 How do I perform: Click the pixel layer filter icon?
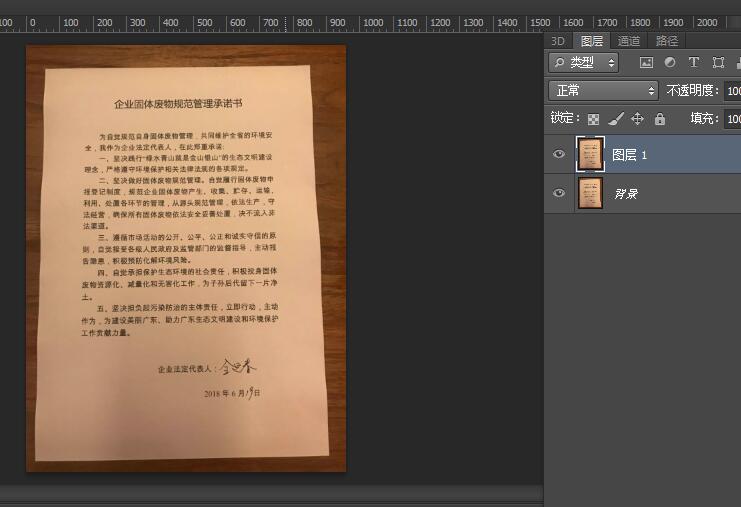(x=646, y=62)
